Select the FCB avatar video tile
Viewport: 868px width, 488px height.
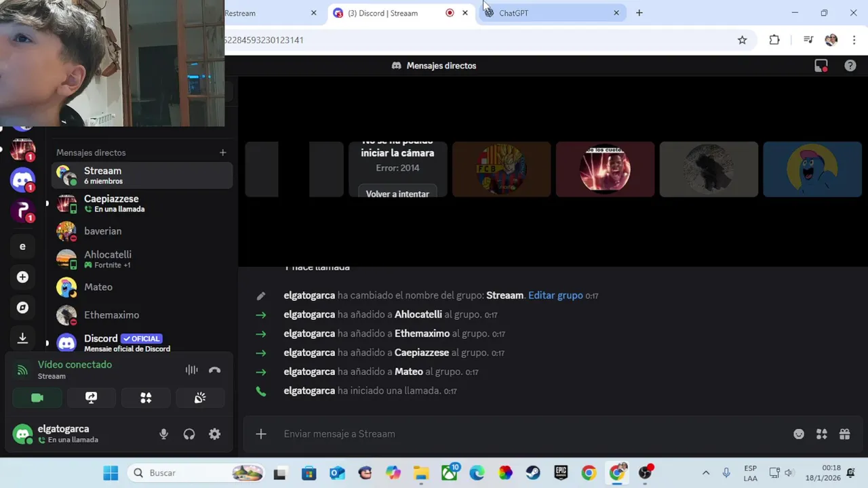(501, 169)
